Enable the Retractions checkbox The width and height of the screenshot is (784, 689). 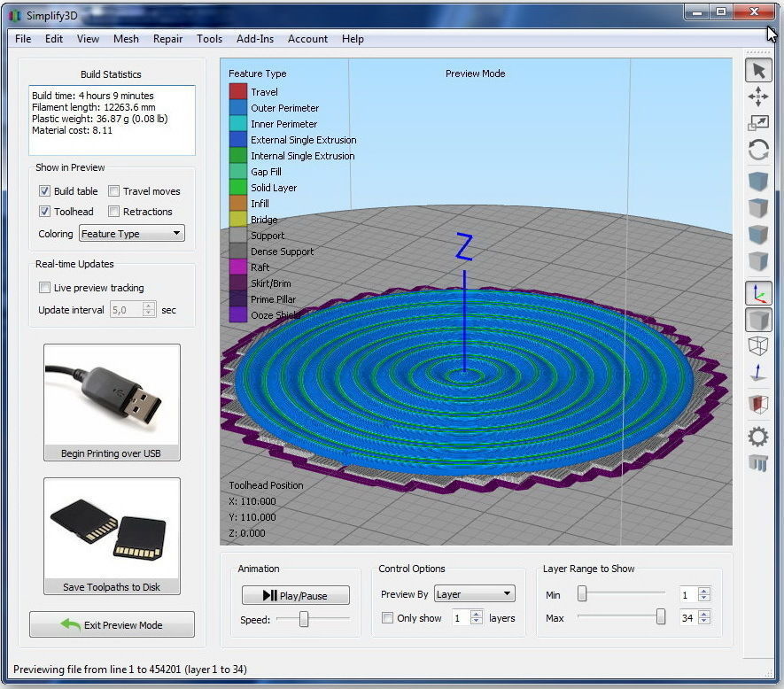click(114, 212)
